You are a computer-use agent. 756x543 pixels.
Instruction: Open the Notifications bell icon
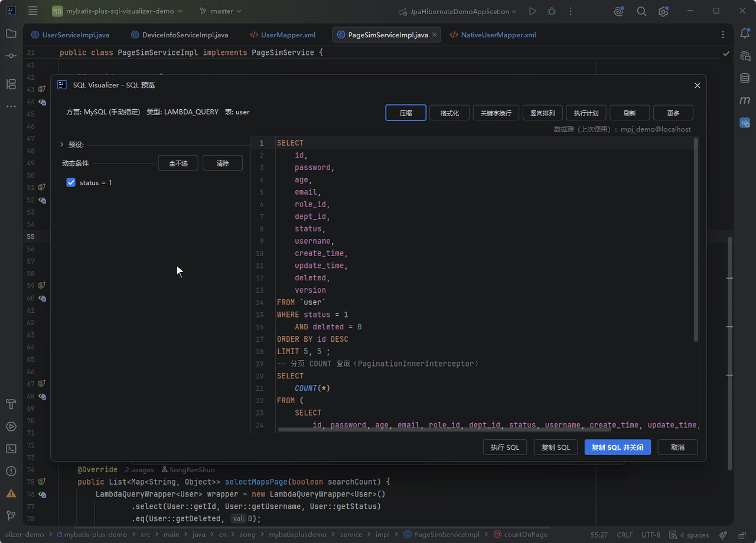click(x=745, y=34)
